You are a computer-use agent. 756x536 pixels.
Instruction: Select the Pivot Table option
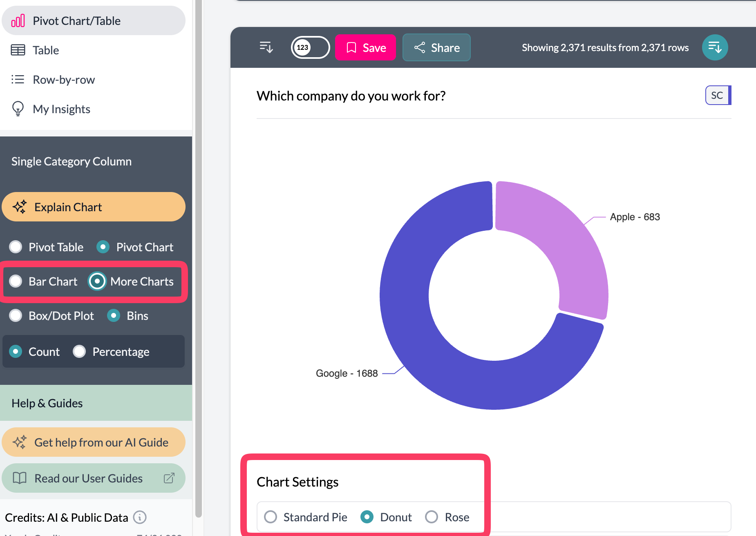tap(16, 247)
